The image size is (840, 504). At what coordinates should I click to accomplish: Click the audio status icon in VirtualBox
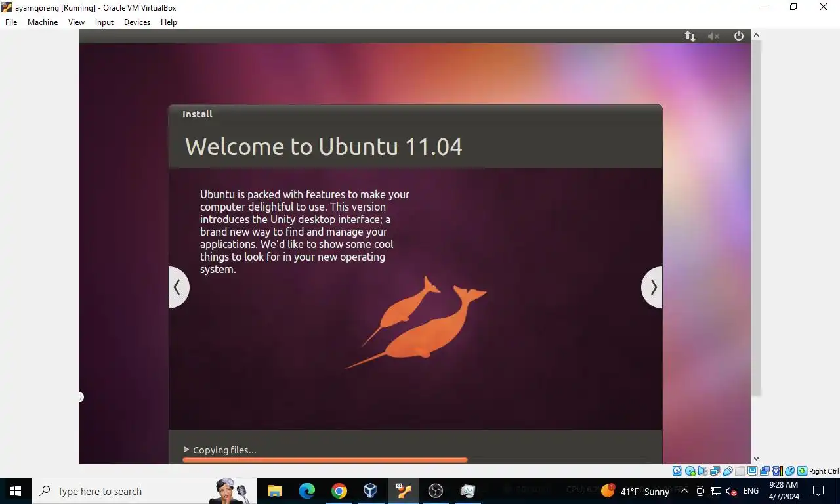702,471
